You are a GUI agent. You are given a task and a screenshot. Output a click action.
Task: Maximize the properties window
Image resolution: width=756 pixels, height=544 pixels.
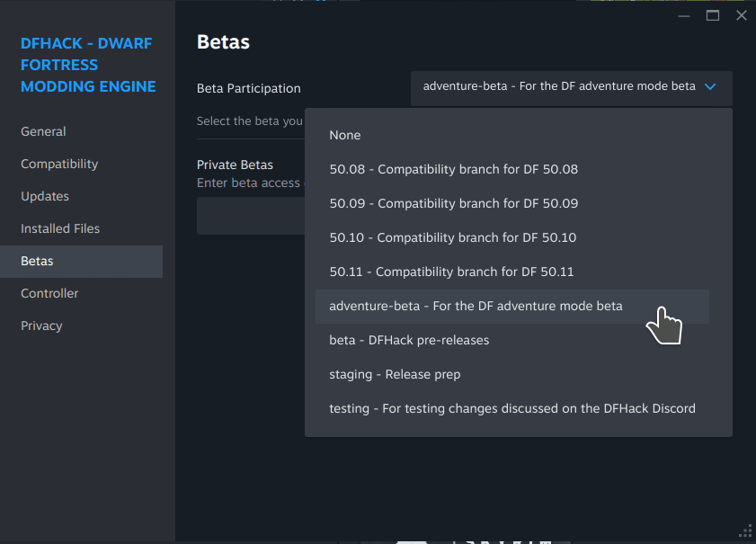[713, 16]
